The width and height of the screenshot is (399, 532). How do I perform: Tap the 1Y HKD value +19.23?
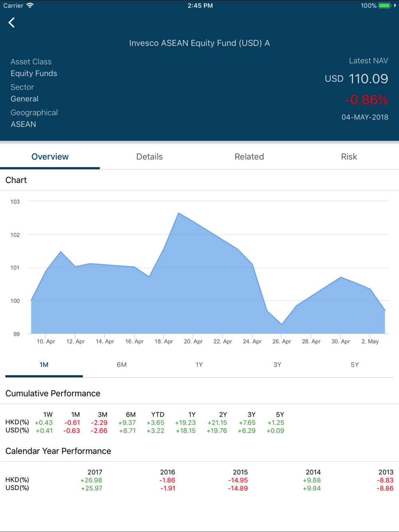[x=185, y=423]
